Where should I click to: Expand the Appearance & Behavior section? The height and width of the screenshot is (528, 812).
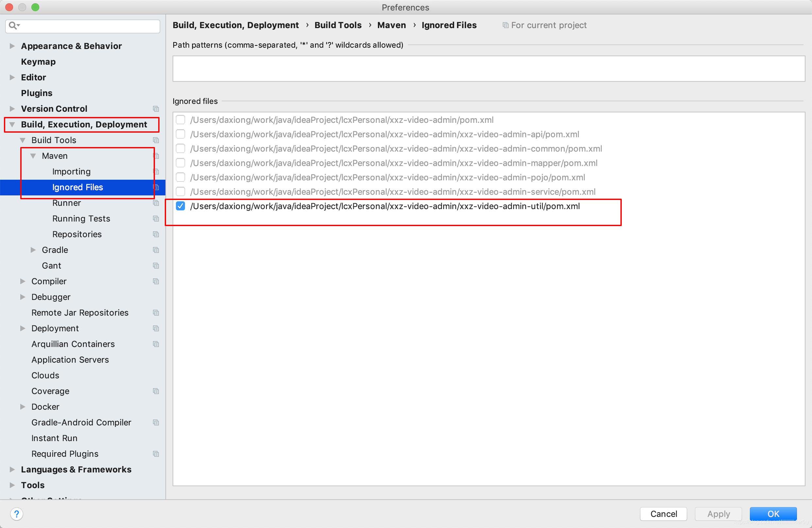click(12, 46)
